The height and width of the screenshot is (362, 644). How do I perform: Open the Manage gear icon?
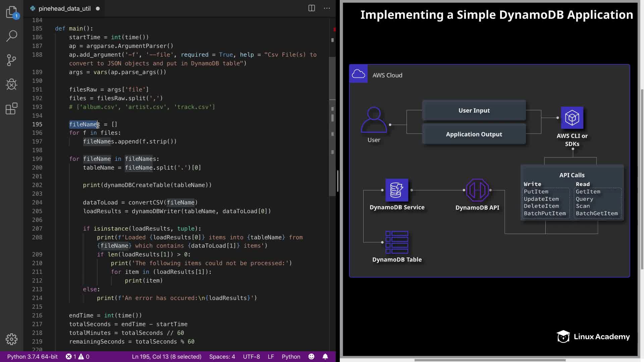pos(12,339)
